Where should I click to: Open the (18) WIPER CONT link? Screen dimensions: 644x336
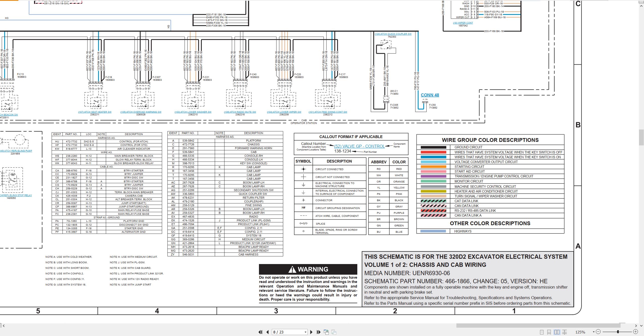pyautogui.click(x=463, y=23)
